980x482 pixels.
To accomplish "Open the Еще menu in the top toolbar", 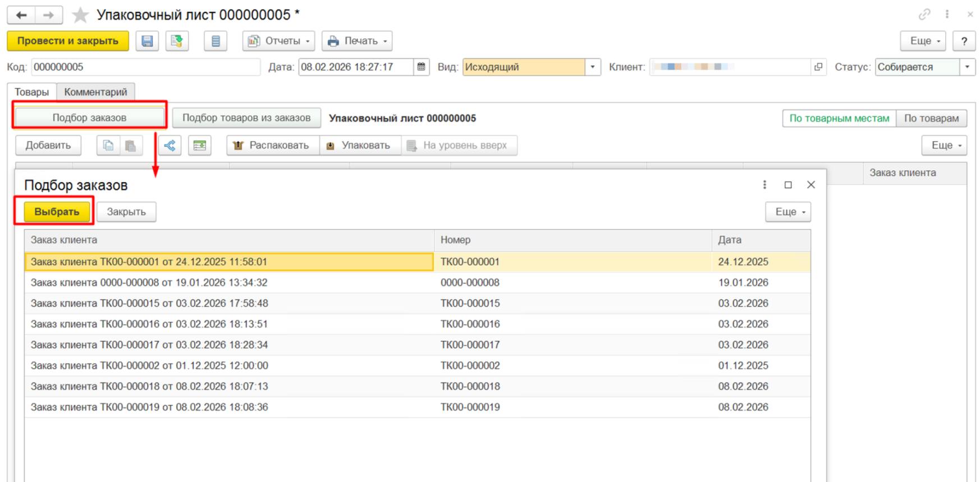I will tap(923, 41).
